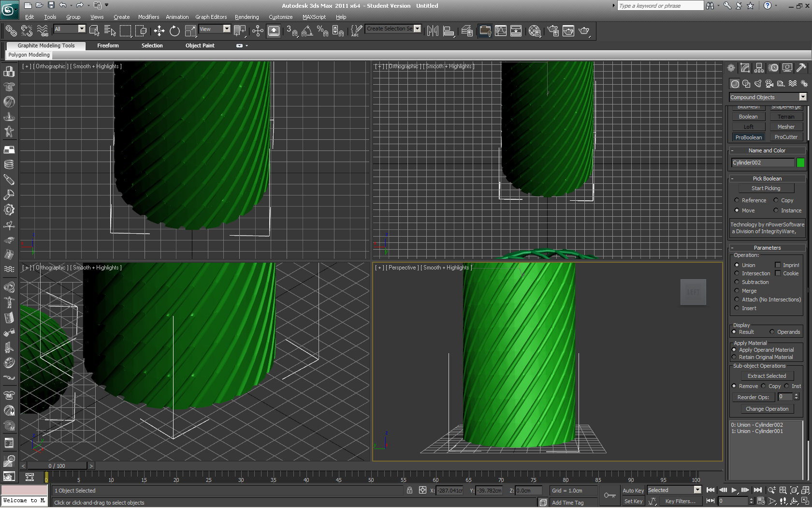Collapse the Name and Color rollout
The image size is (812, 508).
click(767, 150)
